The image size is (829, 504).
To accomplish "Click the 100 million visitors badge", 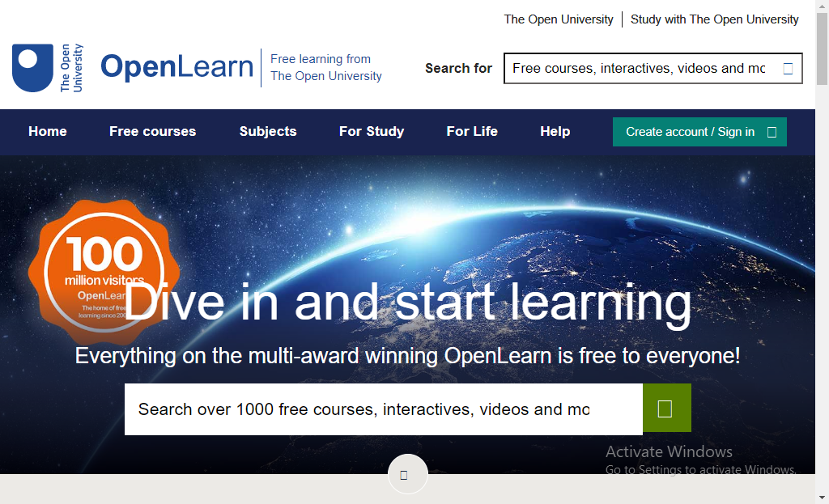I will (x=104, y=272).
